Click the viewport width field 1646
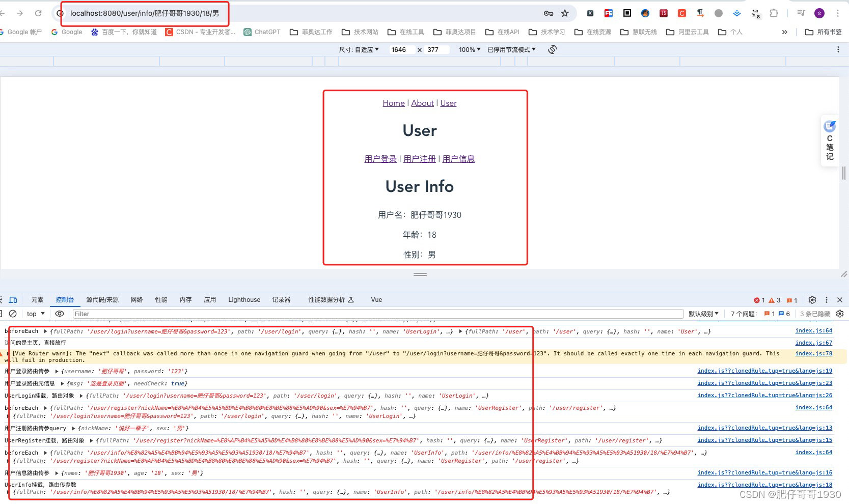This screenshot has width=849, height=504. [402, 49]
